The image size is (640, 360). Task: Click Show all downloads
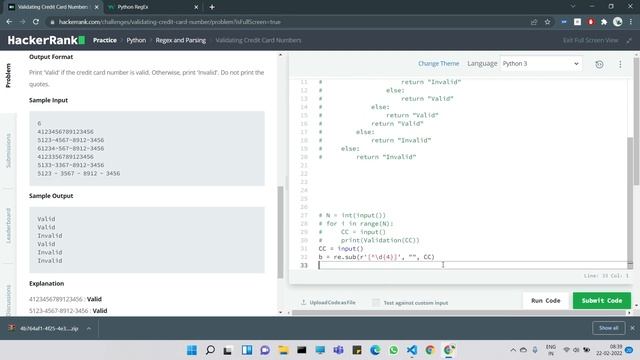click(x=609, y=328)
